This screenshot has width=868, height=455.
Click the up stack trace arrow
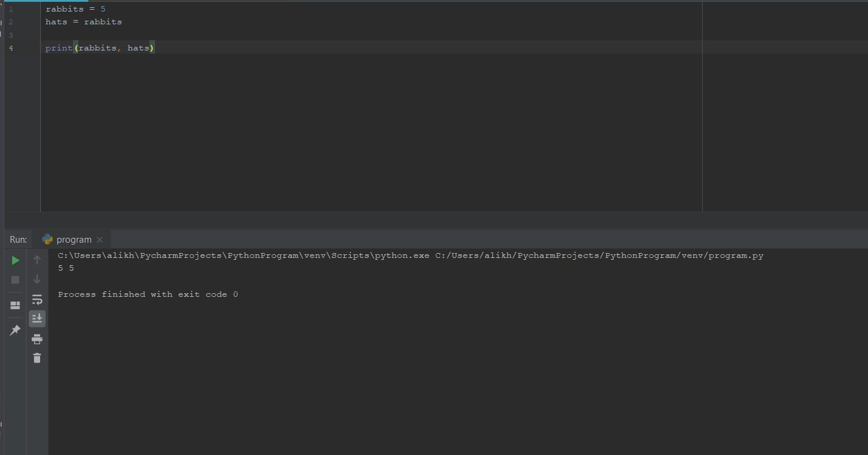(x=37, y=260)
